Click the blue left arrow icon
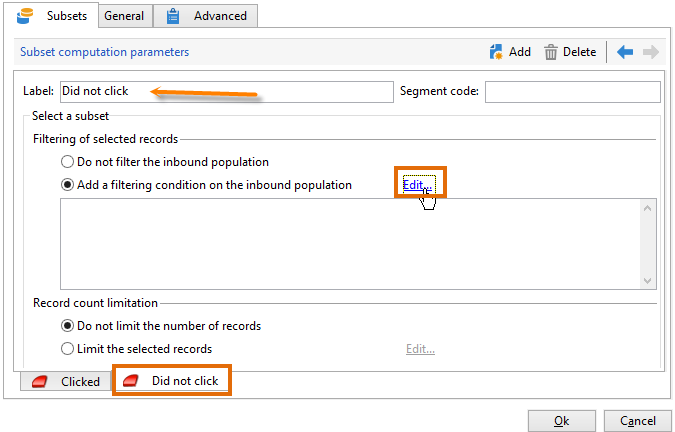Image resolution: width=675 pixels, height=432 pixels. (x=625, y=52)
